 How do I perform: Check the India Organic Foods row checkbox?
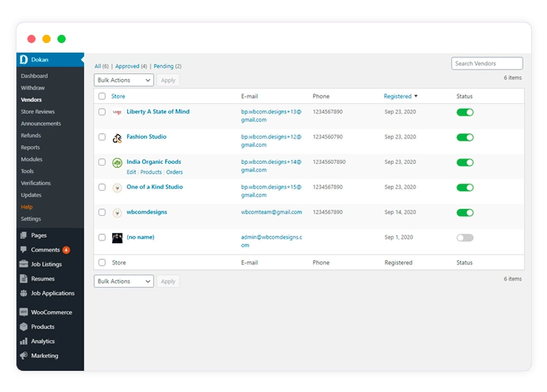click(x=102, y=162)
